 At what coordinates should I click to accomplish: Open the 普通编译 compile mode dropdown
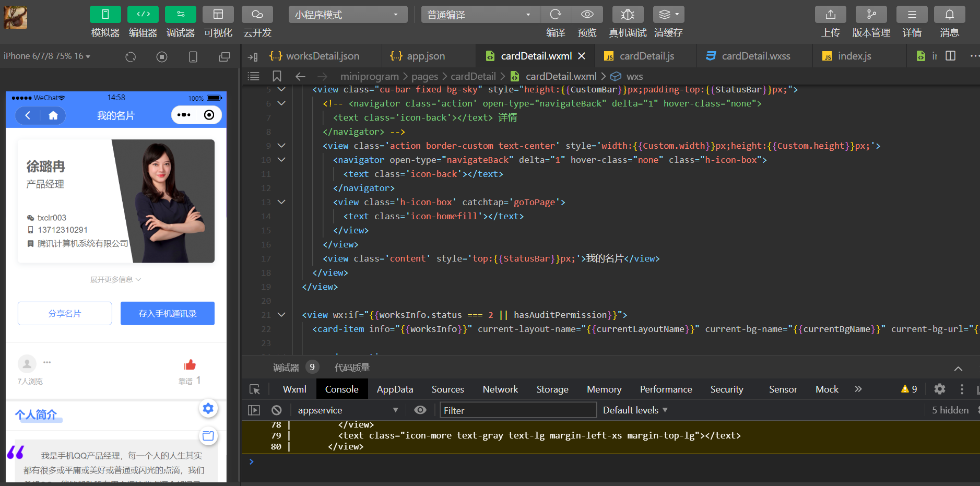tap(480, 15)
